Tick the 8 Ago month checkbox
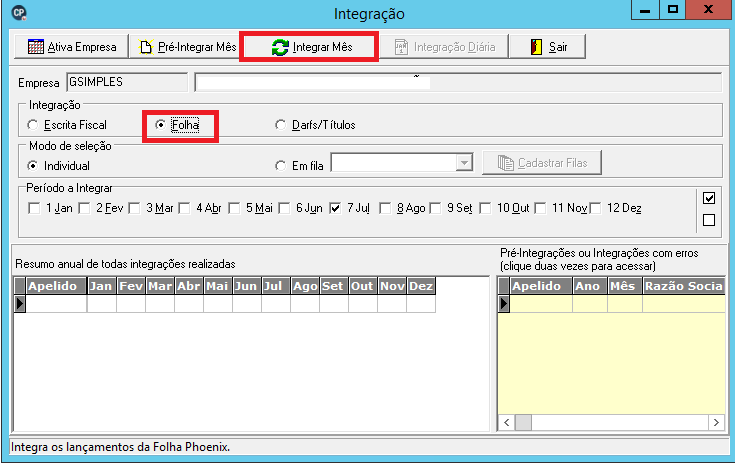Image resolution: width=735 pixels, height=464 pixels. coord(385,208)
